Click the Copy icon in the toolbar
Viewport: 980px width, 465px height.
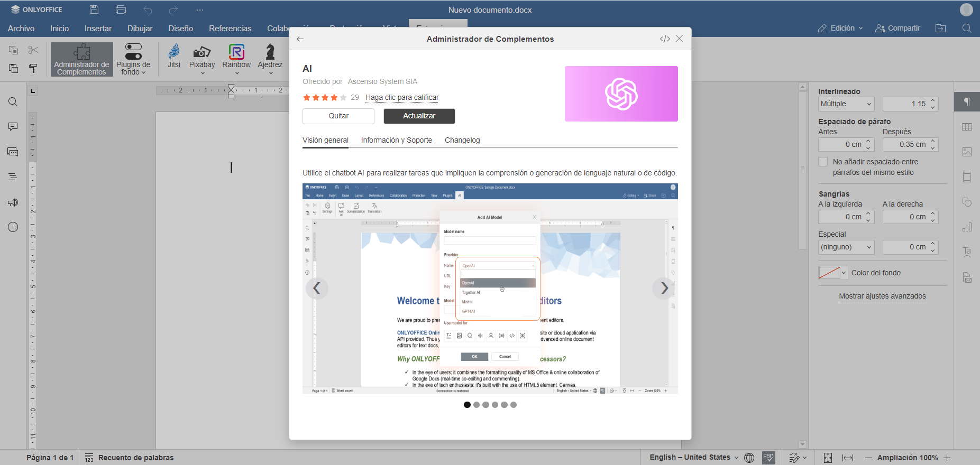coord(14,50)
